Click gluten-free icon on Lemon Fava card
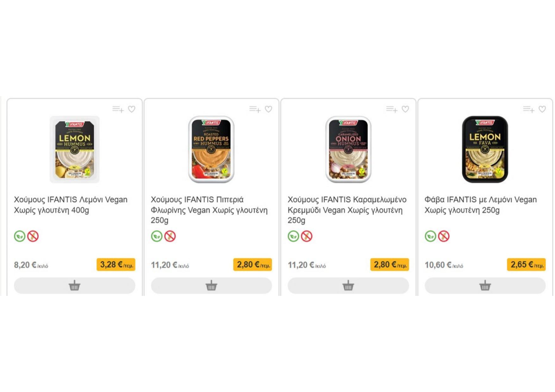This screenshot has width=555, height=392. 444,236
